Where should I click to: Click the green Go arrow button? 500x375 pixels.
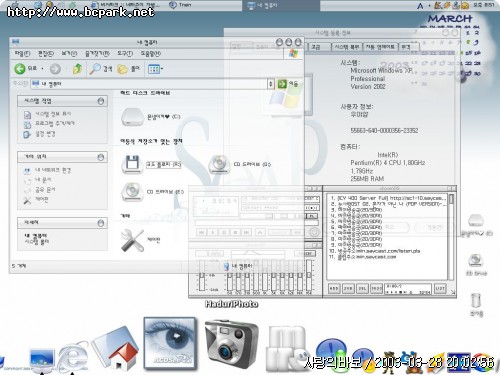pyautogui.click(x=282, y=84)
